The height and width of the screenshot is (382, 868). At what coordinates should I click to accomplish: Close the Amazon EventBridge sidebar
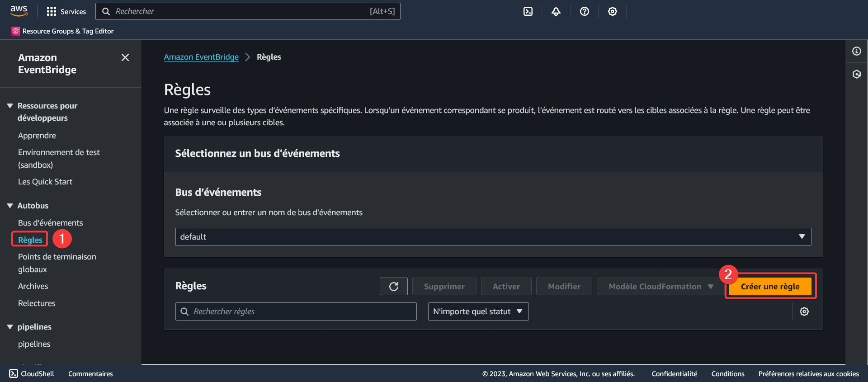coord(125,57)
